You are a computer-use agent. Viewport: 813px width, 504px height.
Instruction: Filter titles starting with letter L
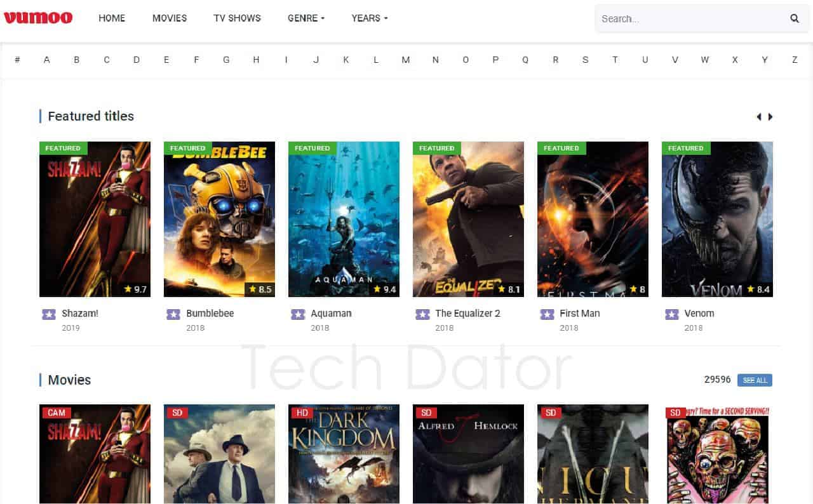pos(376,60)
